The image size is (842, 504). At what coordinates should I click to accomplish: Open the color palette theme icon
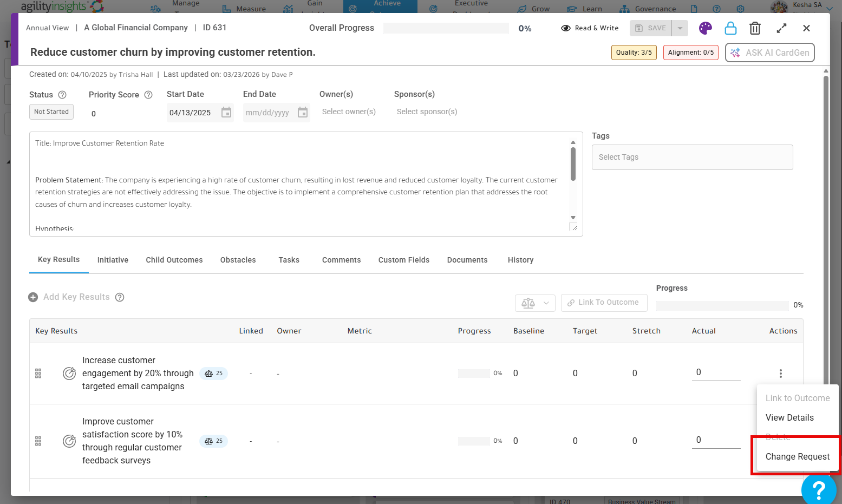(x=705, y=28)
